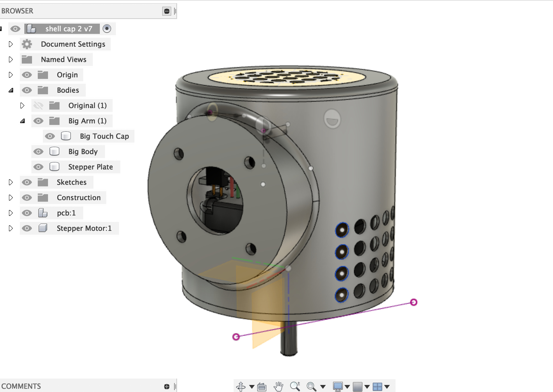The image size is (553, 392).
Task: Select the Orbit navigation tool
Action: point(241,387)
